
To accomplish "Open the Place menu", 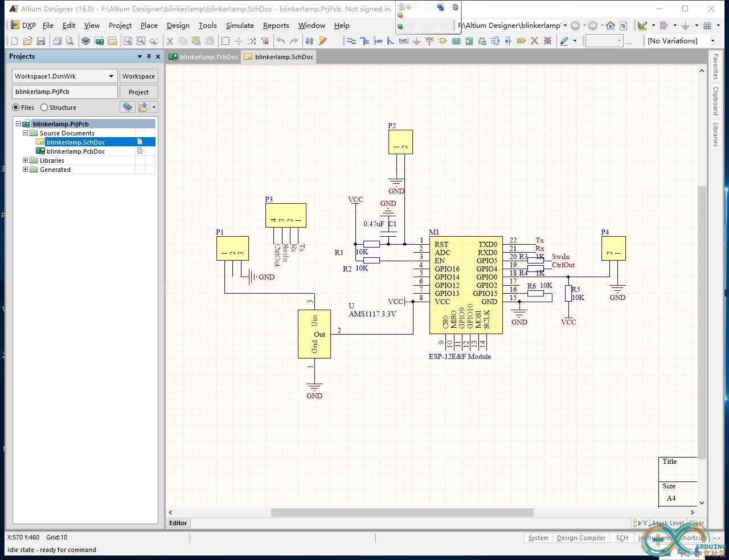I will click(x=149, y=26).
